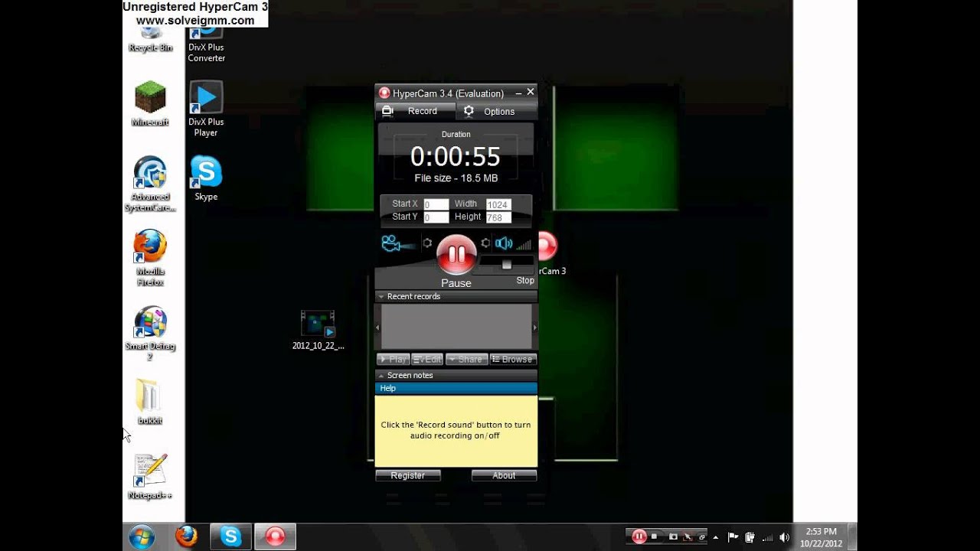Screen dimensions: 980x551
Task: Select the Help header in Screen notes
Action: pyautogui.click(x=456, y=388)
